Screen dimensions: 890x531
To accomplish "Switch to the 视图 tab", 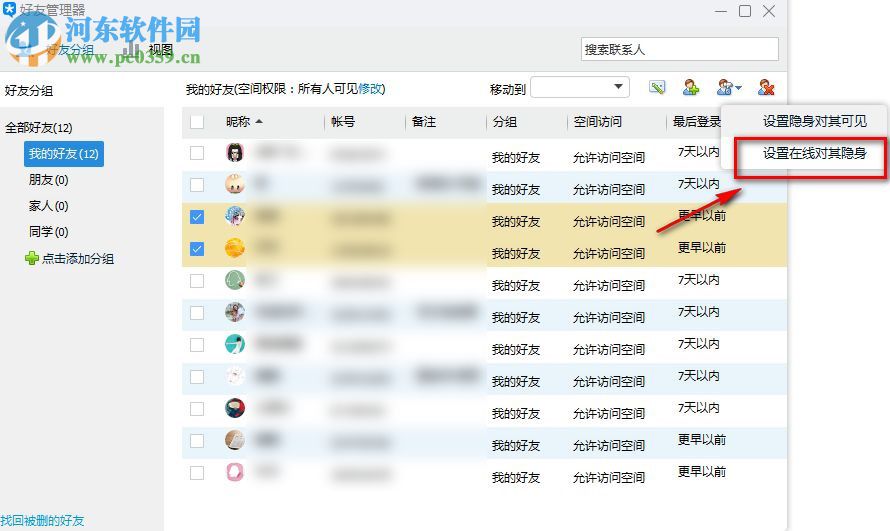I will 160,50.
